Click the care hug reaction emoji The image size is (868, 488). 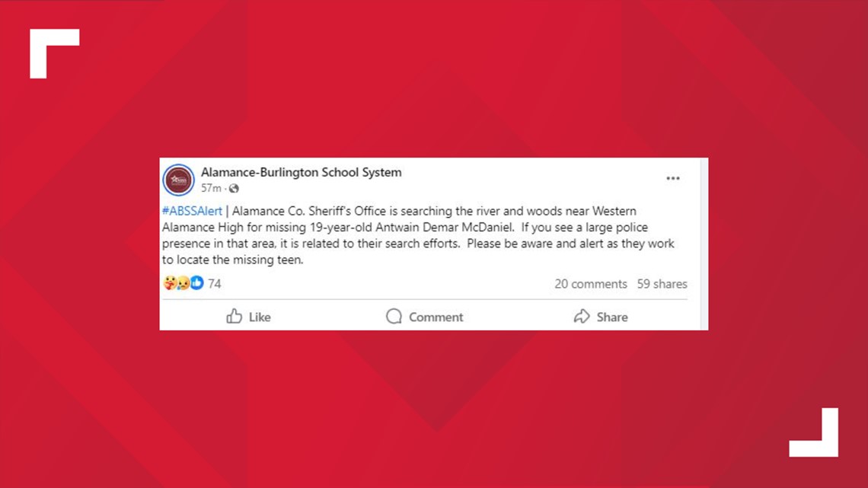tap(170, 283)
